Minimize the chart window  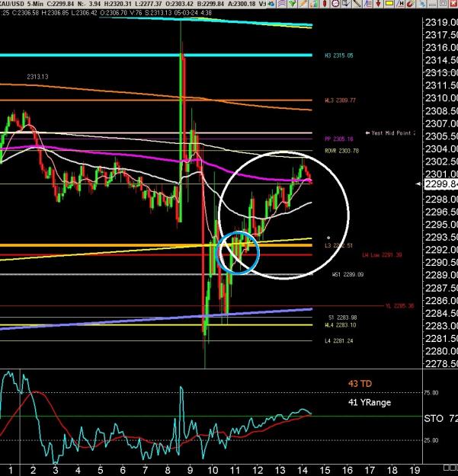coord(433,4)
